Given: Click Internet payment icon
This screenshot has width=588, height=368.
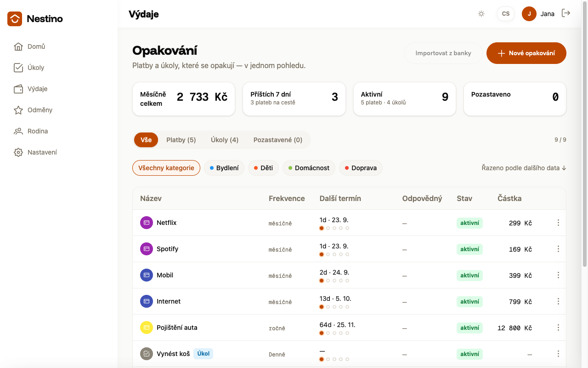Looking at the screenshot, I should (x=147, y=301).
